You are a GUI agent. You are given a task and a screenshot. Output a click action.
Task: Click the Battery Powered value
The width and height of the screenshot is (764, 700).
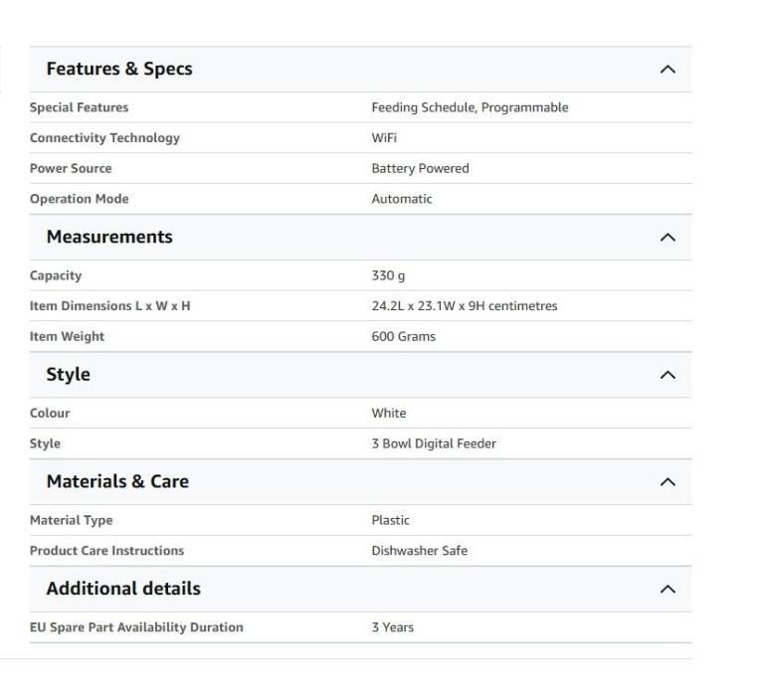click(420, 169)
